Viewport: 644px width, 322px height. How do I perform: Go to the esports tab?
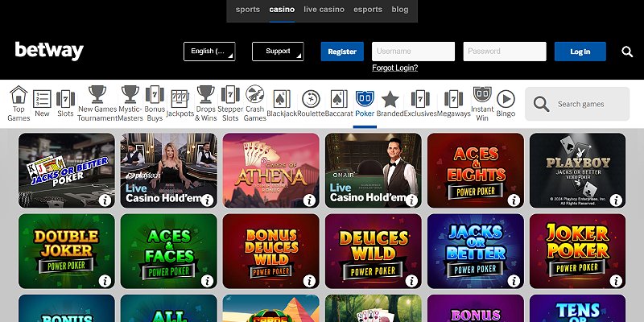point(368,10)
